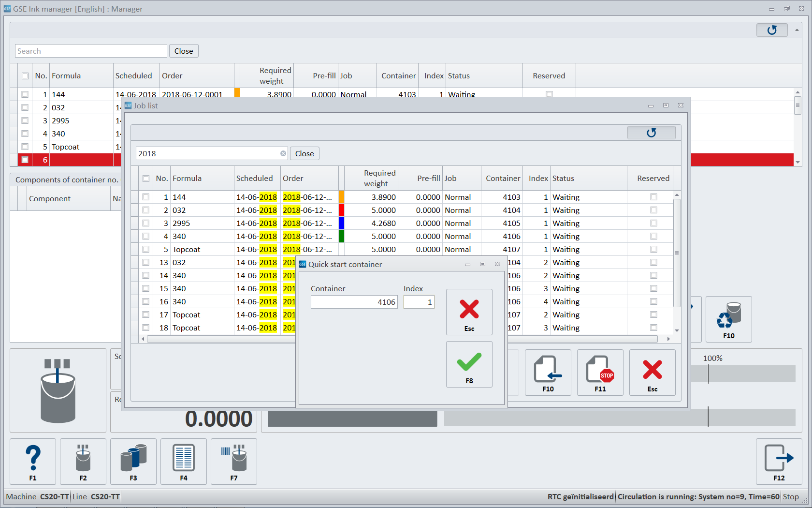812x508 pixels.
Task: Click green color swatch of job 4
Action: (341, 236)
